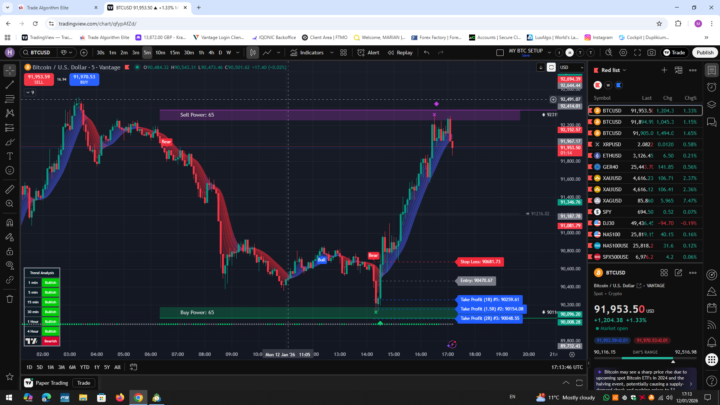
Task: Take a chart snapshot camera icon
Action: point(652,53)
